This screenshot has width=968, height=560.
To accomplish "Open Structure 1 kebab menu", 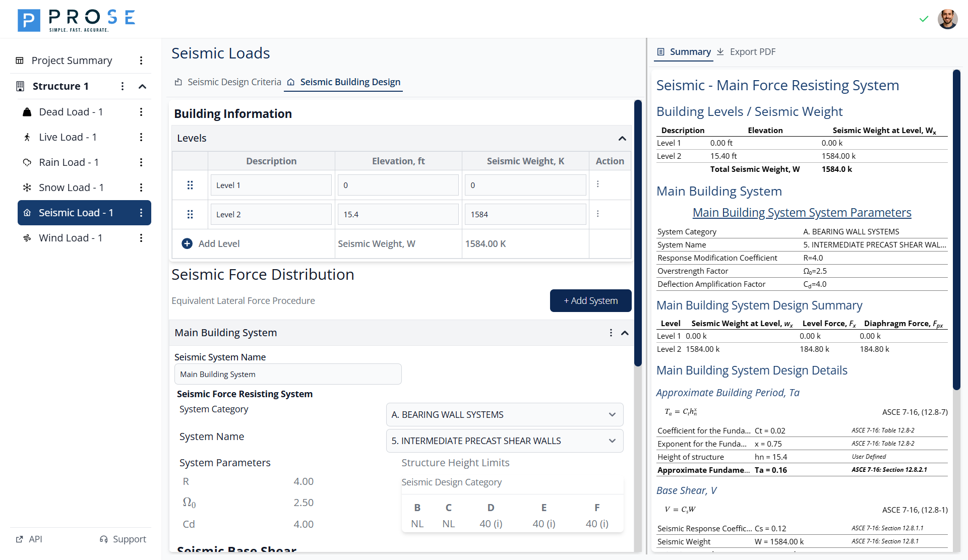I will pyautogui.click(x=123, y=86).
